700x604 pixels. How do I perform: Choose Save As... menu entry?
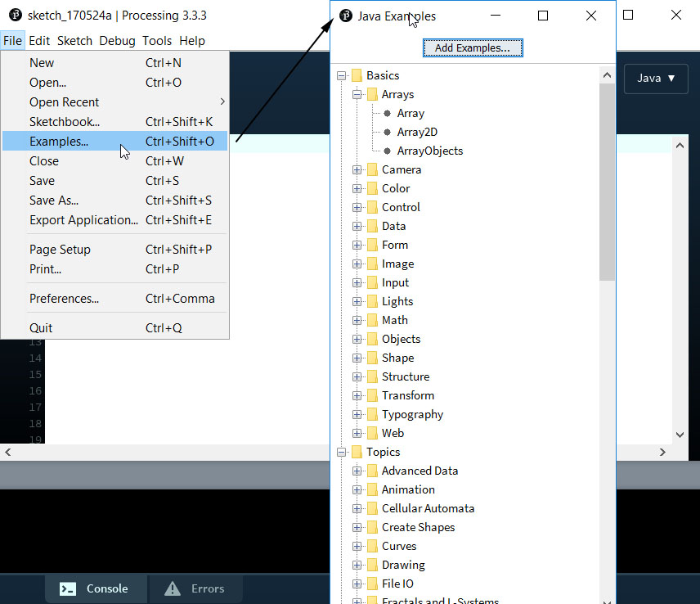tap(115, 201)
